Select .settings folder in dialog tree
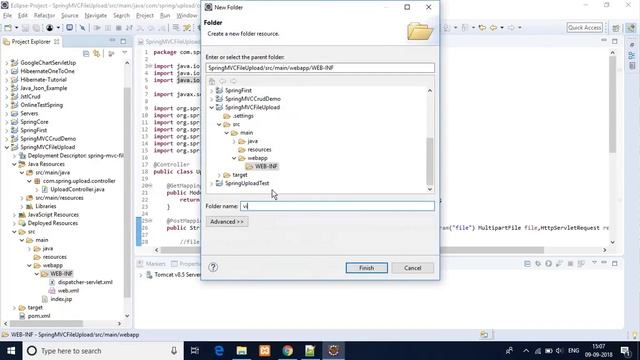The width and height of the screenshot is (640, 360). (x=243, y=116)
